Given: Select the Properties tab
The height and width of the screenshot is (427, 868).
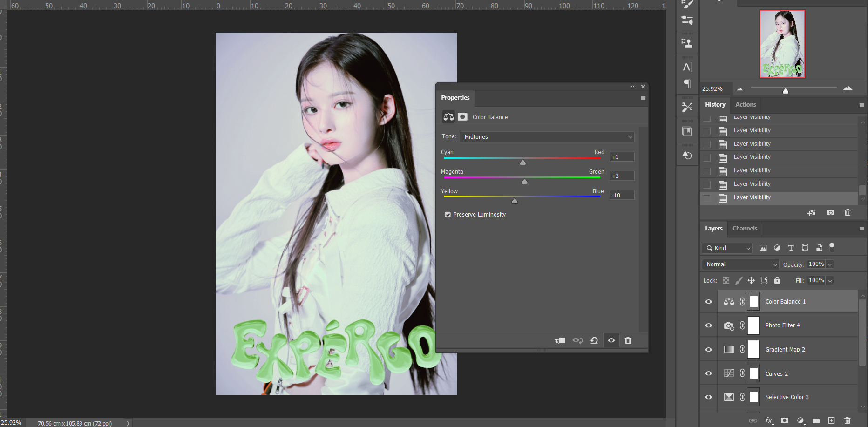Looking at the screenshot, I should [455, 98].
